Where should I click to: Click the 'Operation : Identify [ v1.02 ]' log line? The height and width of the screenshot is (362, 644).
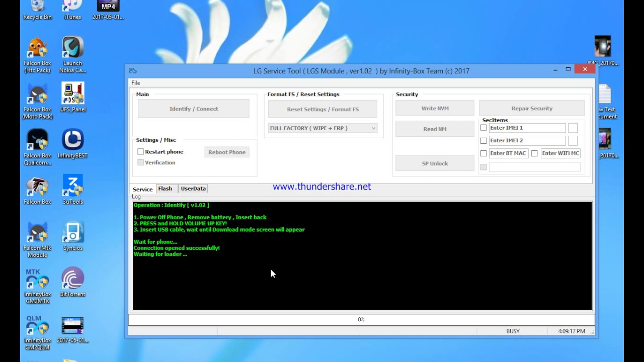click(x=171, y=205)
